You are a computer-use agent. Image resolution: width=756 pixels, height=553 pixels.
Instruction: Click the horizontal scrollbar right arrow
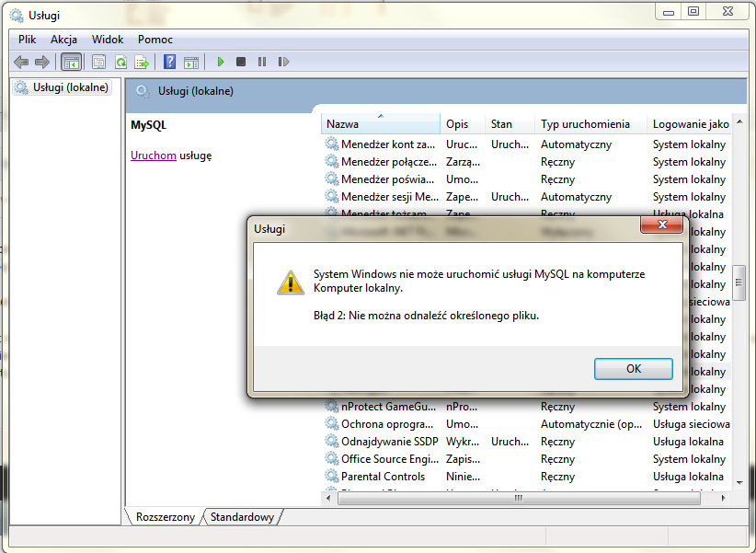tap(723, 498)
